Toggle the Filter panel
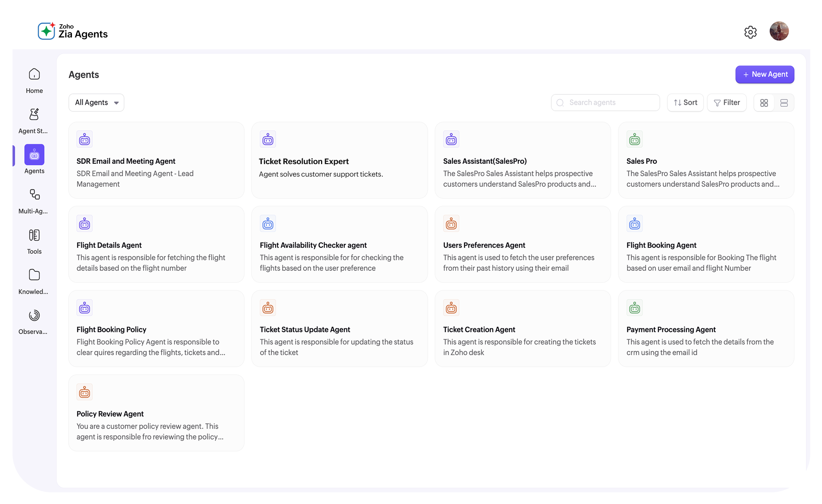Screen dimensions: 822x504 pyautogui.click(x=727, y=102)
